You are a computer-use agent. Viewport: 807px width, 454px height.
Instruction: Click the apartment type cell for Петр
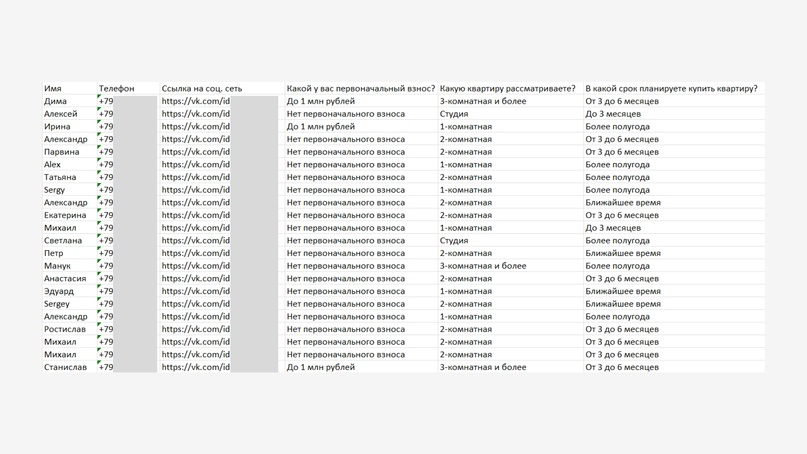click(466, 253)
